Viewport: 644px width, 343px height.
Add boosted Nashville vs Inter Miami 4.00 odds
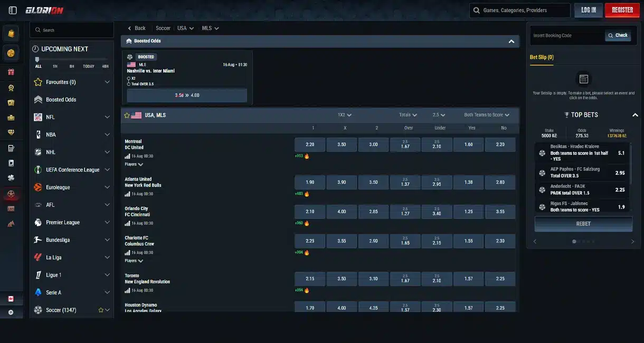click(187, 96)
